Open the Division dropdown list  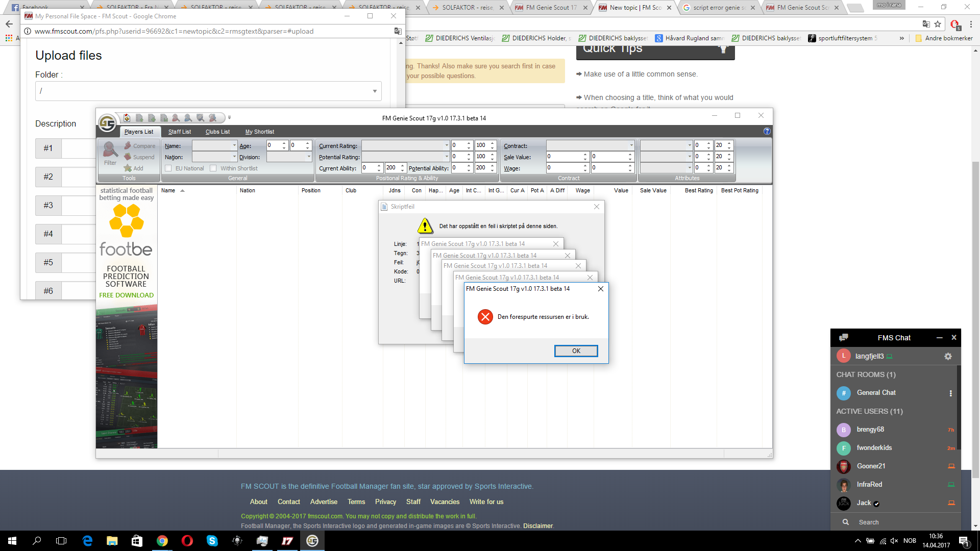[309, 157]
